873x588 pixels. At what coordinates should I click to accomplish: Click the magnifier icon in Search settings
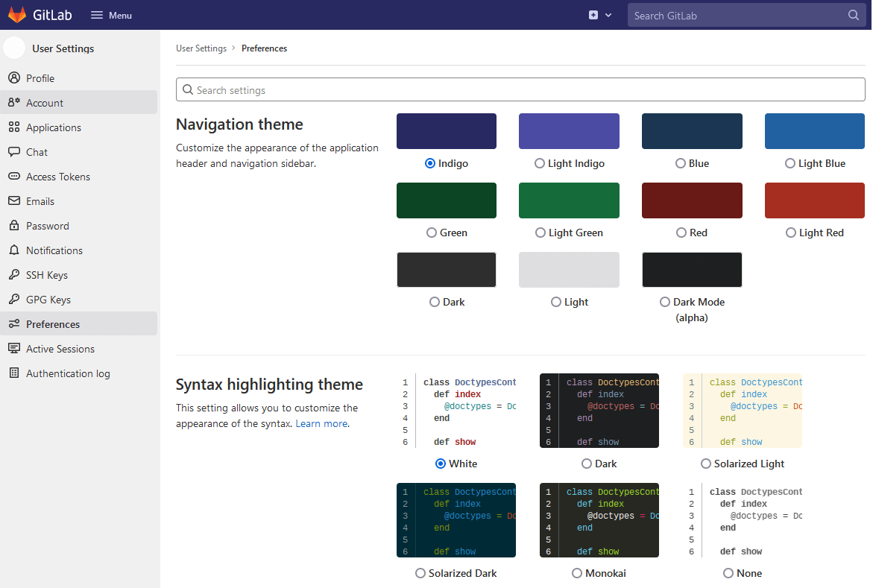(188, 89)
